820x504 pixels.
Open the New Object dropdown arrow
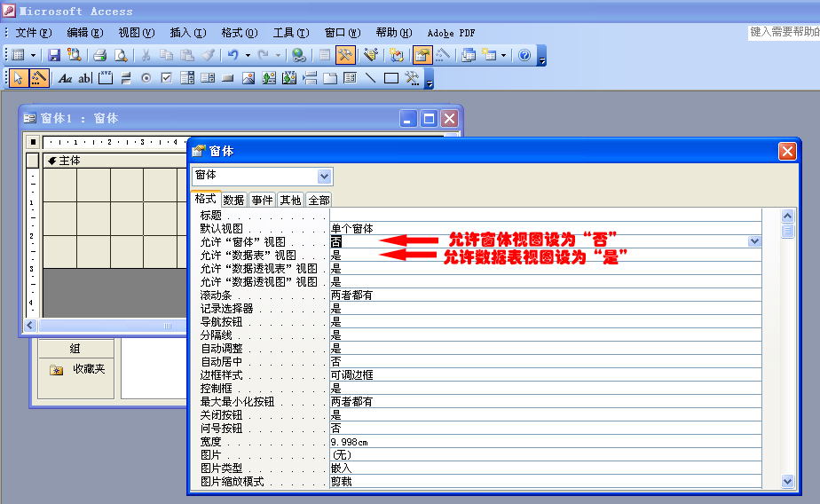point(503,55)
